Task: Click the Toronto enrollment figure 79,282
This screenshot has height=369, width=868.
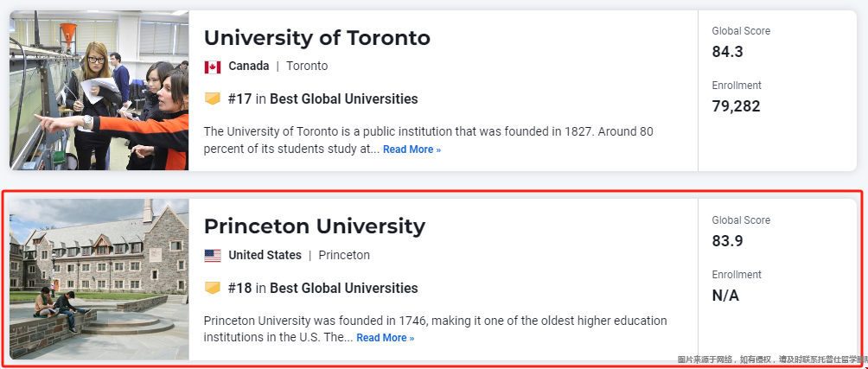Action: (737, 106)
